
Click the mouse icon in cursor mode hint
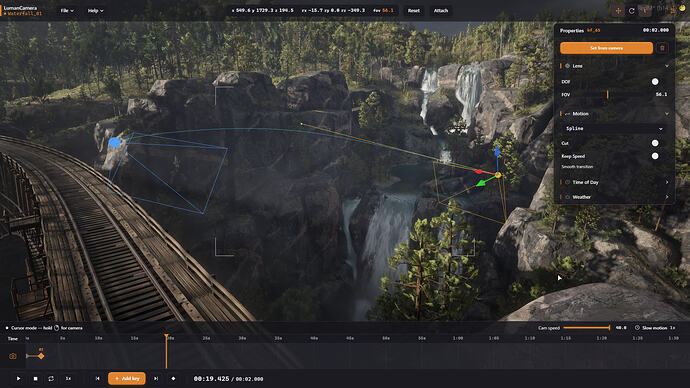[x=56, y=328]
